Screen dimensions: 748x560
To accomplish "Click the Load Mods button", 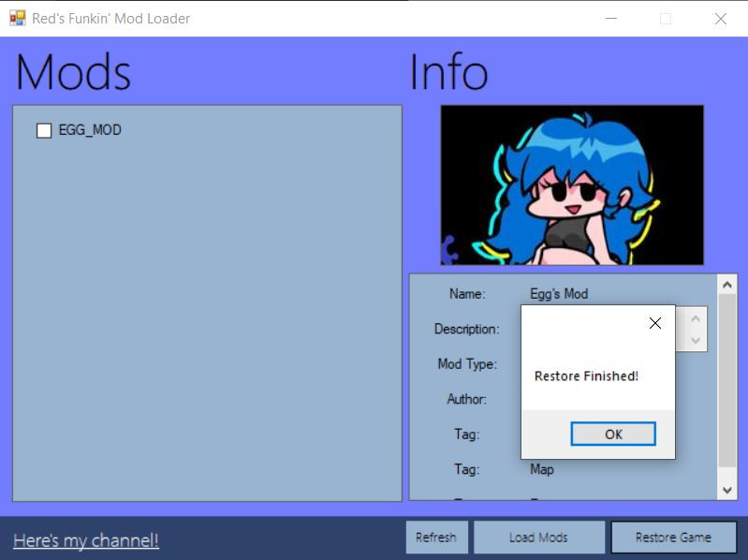I will point(538,538).
